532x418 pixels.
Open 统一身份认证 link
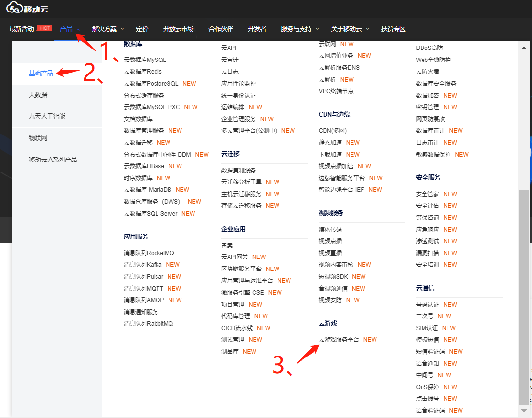(x=239, y=96)
